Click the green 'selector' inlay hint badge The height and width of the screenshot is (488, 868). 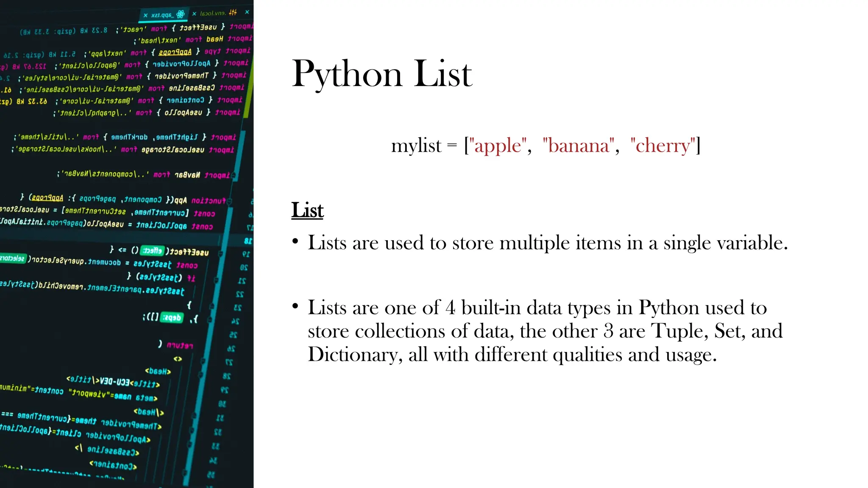pyautogui.click(x=13, y=258)
